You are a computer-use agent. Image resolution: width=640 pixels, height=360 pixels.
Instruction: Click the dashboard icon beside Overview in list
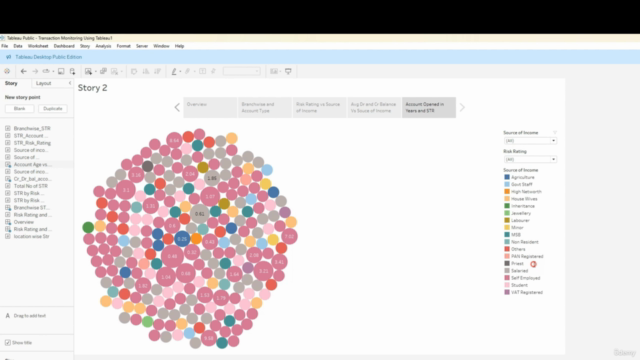pos(7,222)
